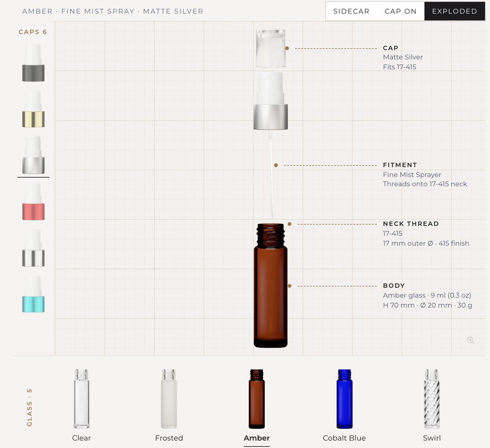Click the amber bottle body in the exploded view
Viewport: 490px width, 448px height.
[271, 285]
